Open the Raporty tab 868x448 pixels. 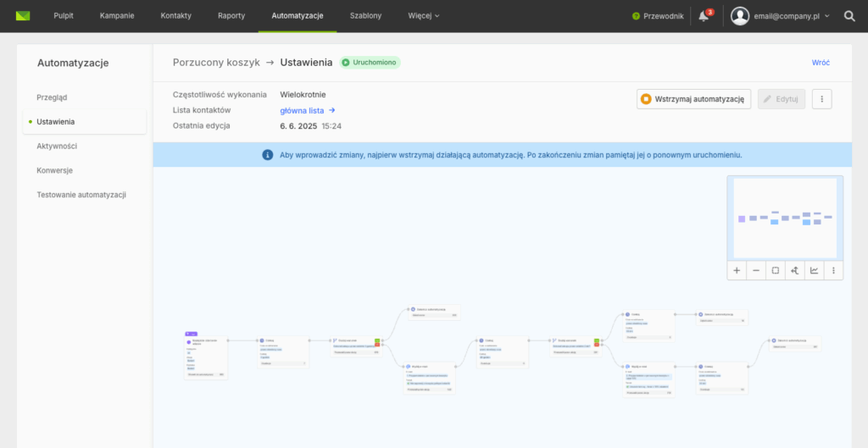231,16
